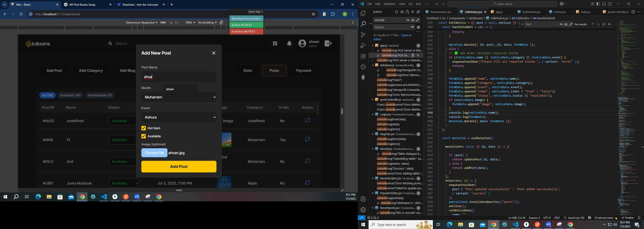Click the logout icon next to ahsan Admin
This screenshot has width=644, height=229.
tap(328, 44)
